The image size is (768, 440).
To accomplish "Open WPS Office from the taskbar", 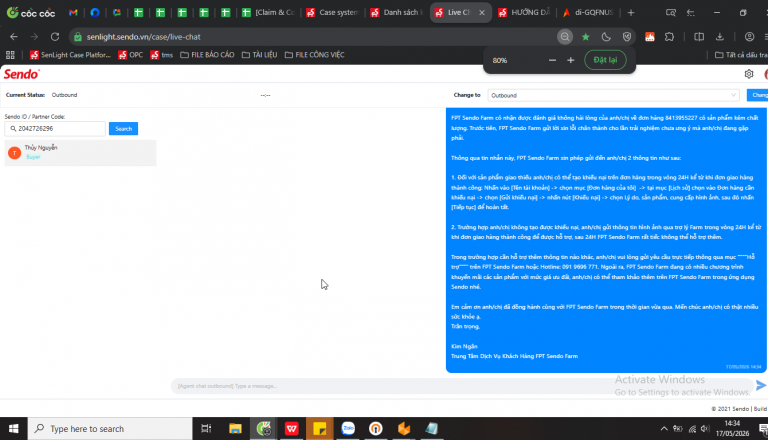I will pos(292,429).
